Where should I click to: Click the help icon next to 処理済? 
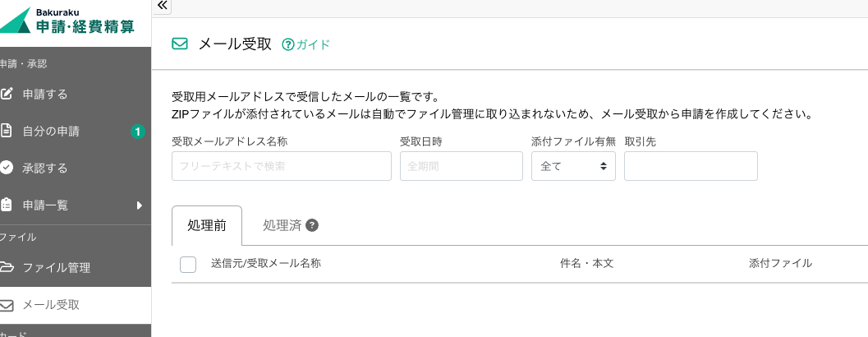click(x=312, y=225)
